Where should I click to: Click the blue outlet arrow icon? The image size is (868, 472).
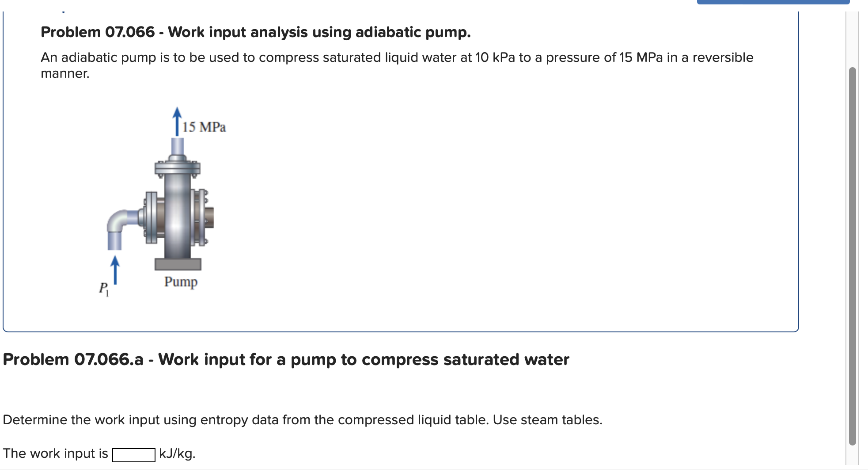[x=178, y=122]
